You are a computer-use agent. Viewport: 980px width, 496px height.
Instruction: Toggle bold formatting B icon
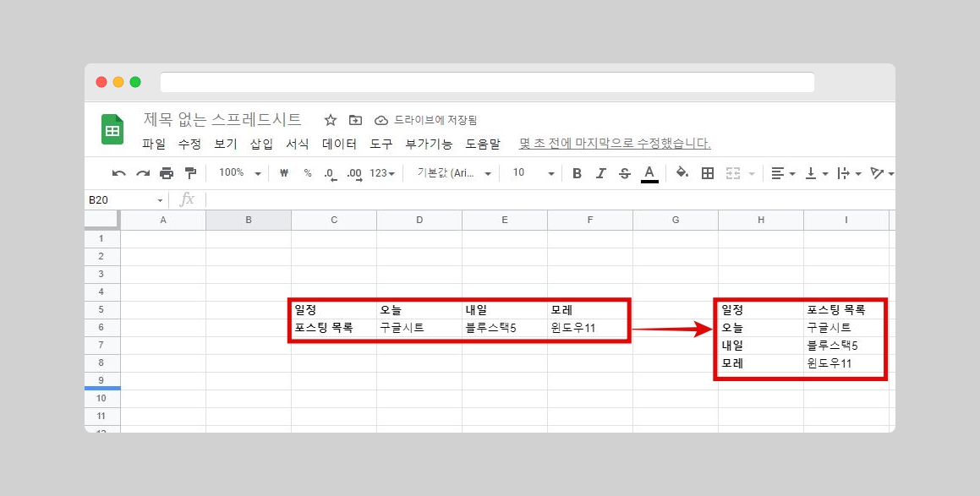[x=577, y=173]
